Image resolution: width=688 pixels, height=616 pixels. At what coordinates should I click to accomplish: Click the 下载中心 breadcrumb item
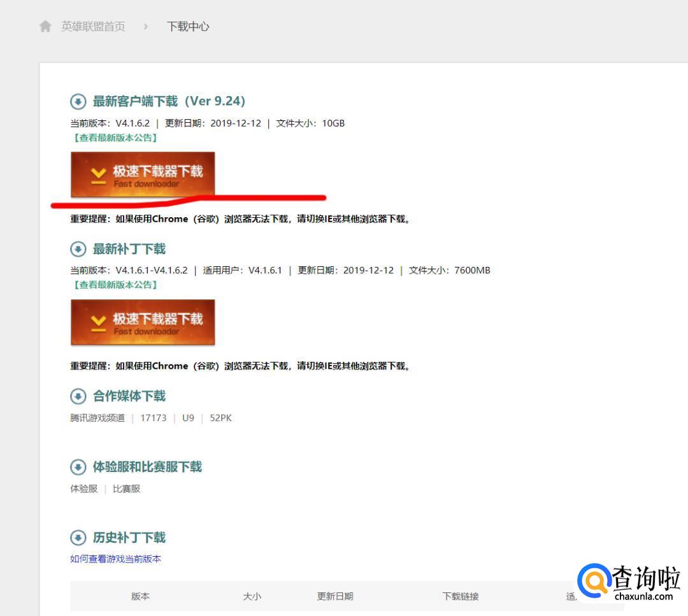coord(188,26)
